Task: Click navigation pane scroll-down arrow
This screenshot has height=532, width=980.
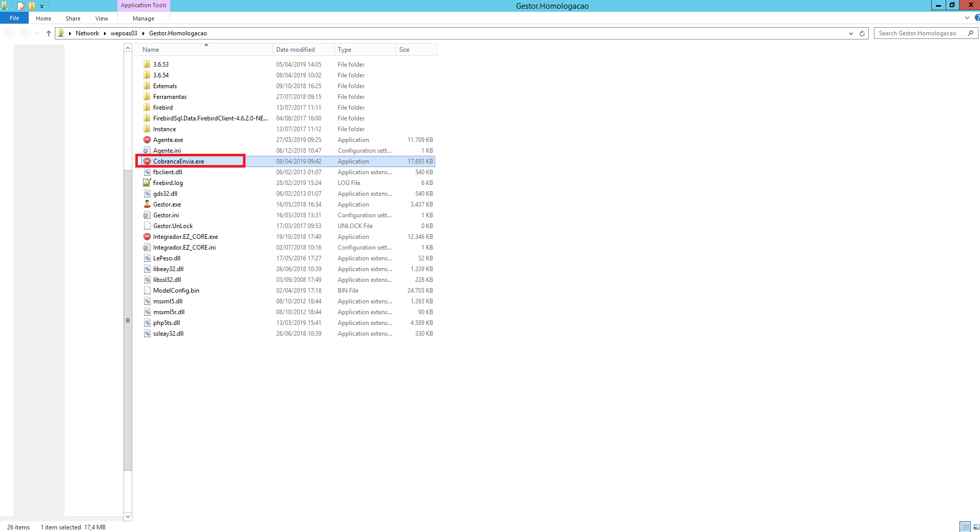Action: click(x=128, y=517)
